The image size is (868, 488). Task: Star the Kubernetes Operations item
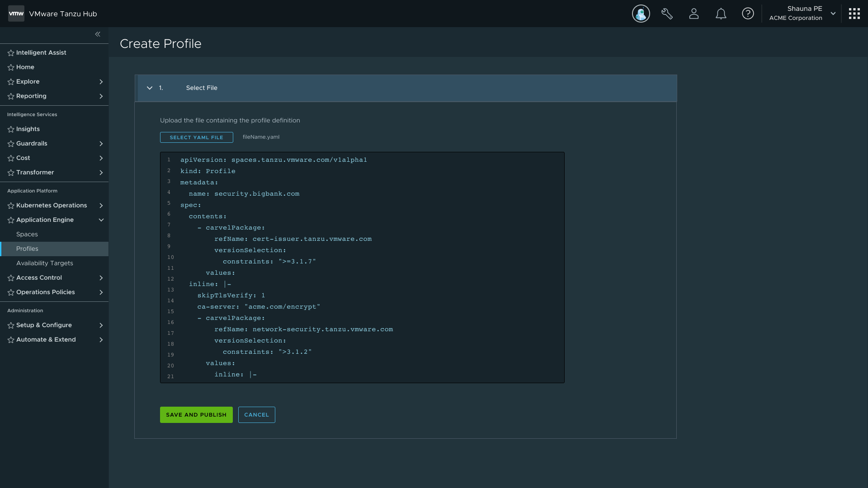(11, 206)
